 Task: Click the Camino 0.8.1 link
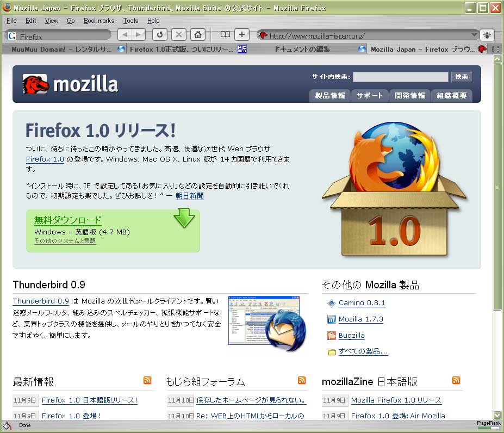(x=362, y=303)
